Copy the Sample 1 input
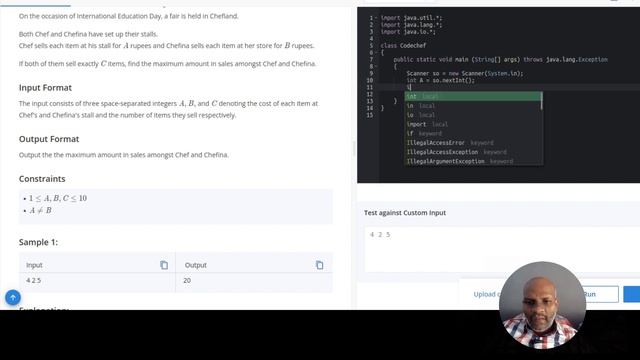640x360 pixels. pos(164,265)
